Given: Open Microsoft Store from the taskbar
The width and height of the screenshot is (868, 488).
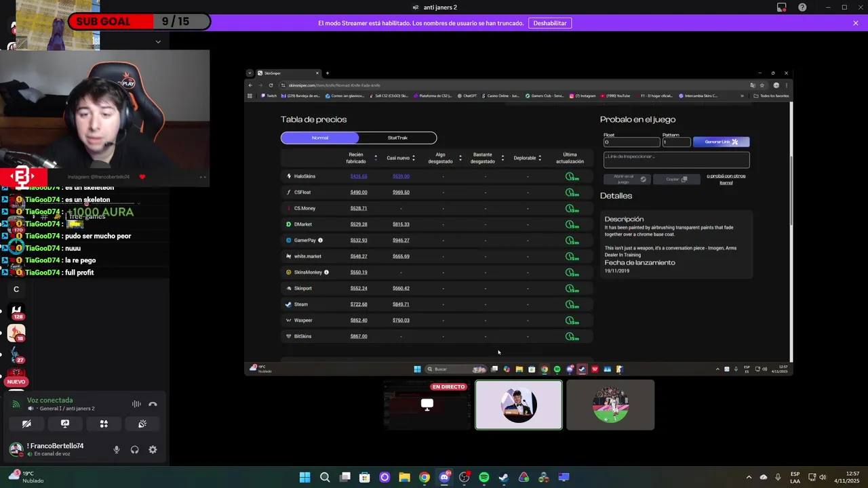Looking at the screenshot, I should pos(364,477).
